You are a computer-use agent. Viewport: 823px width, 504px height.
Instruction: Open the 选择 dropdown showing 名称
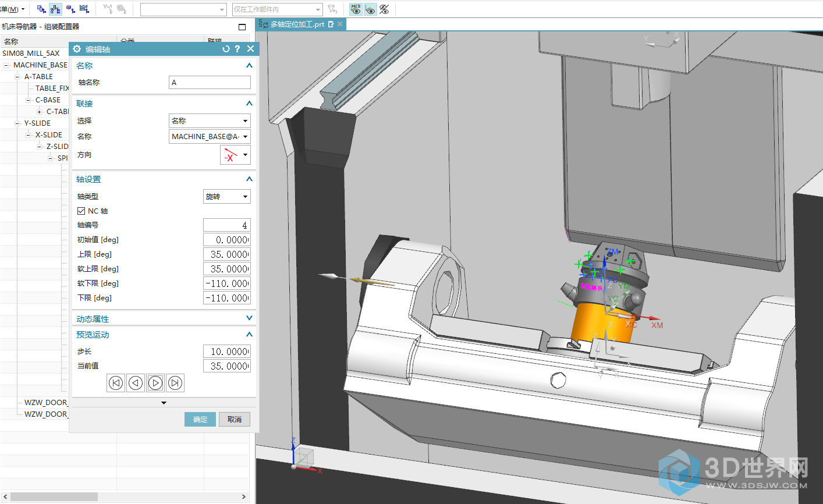click(210, 121)
